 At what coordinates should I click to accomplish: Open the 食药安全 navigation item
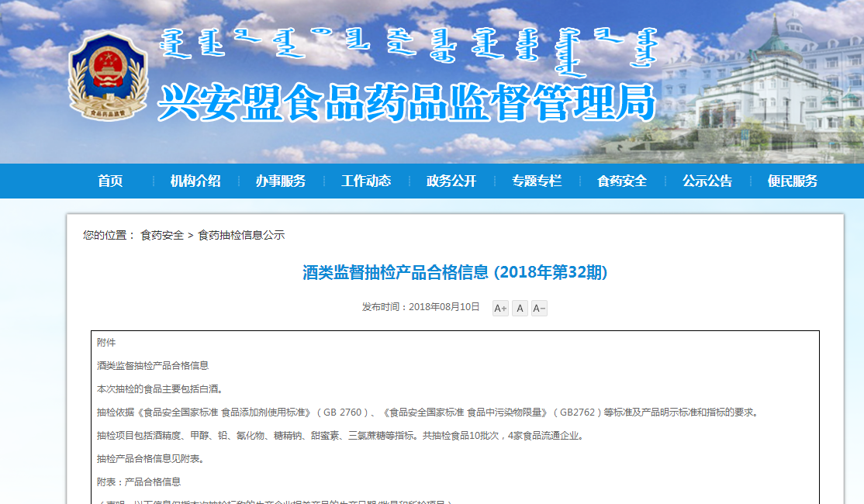[622, 181]
